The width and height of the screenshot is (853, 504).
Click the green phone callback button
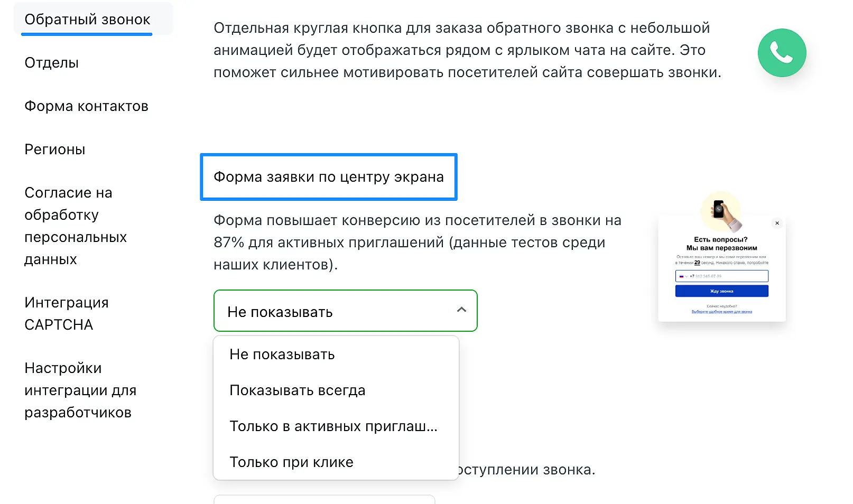782,53
